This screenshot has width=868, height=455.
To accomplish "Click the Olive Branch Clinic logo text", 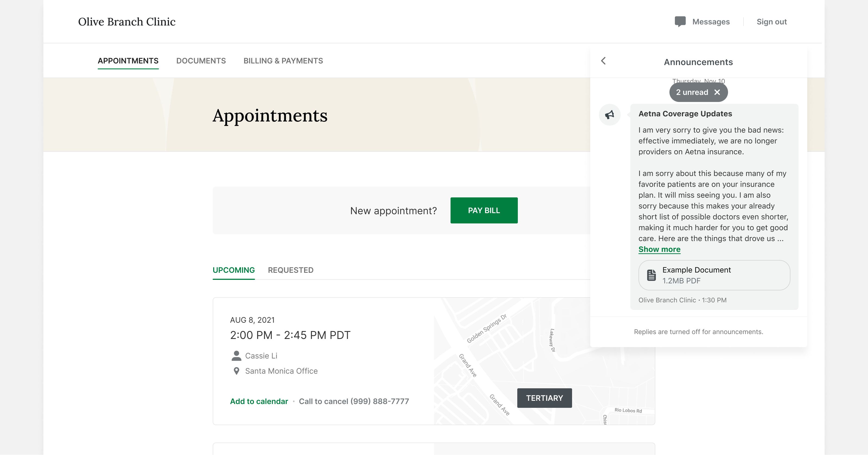I will coord(127,22).
